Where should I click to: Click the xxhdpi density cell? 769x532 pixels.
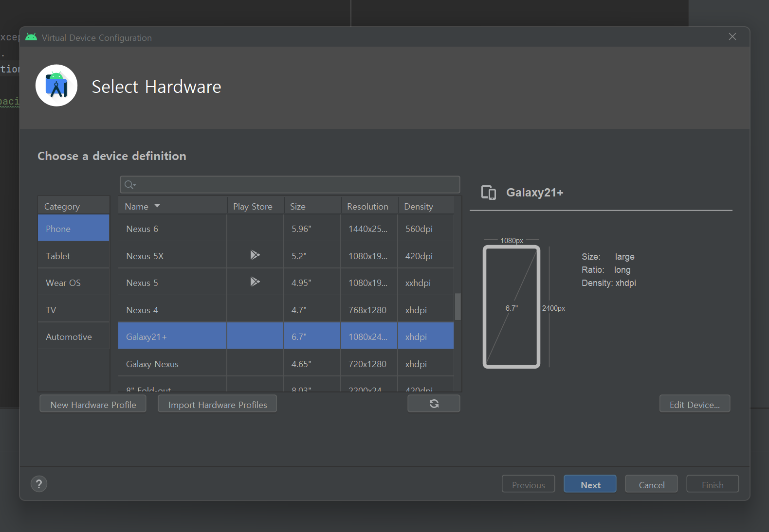[426, 282]
